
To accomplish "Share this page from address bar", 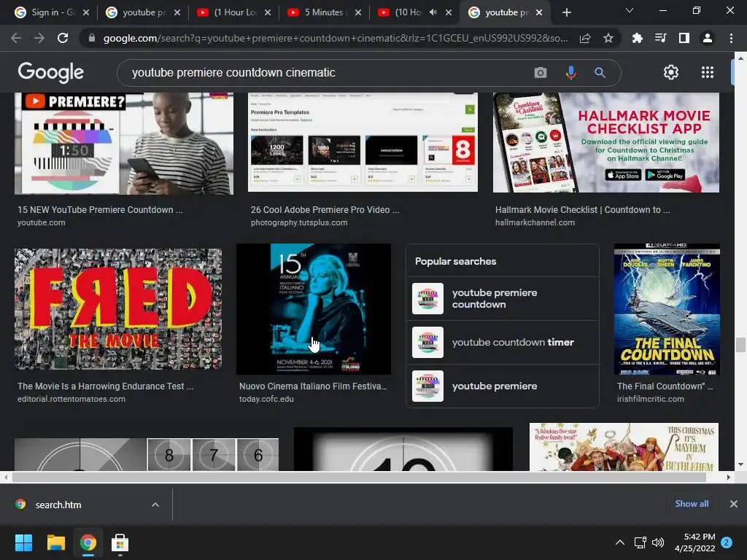I will (585, 38).
